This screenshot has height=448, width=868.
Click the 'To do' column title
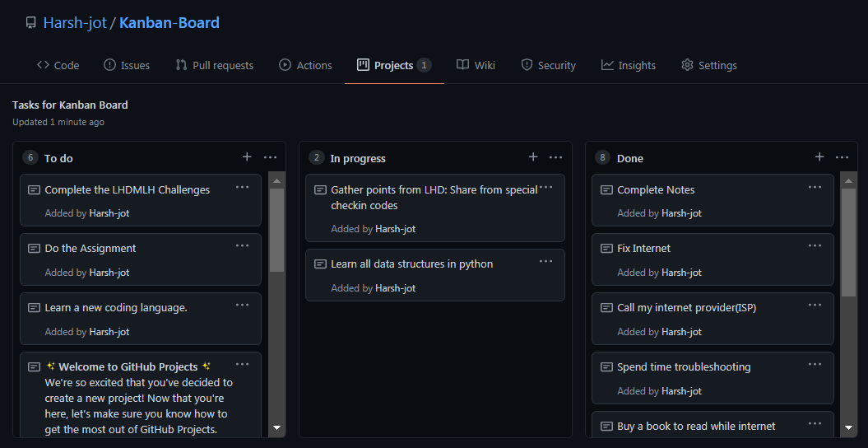[x=58, y=158]
